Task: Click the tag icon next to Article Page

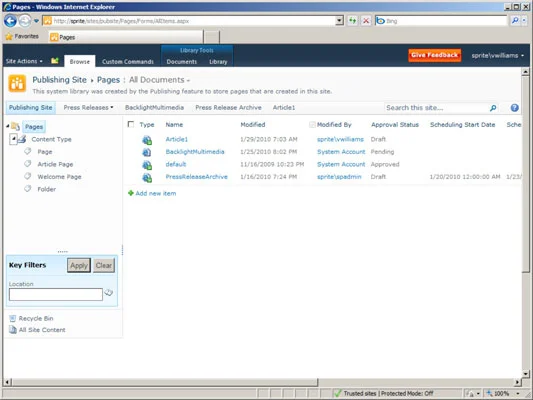Action: tap(28, 164)
